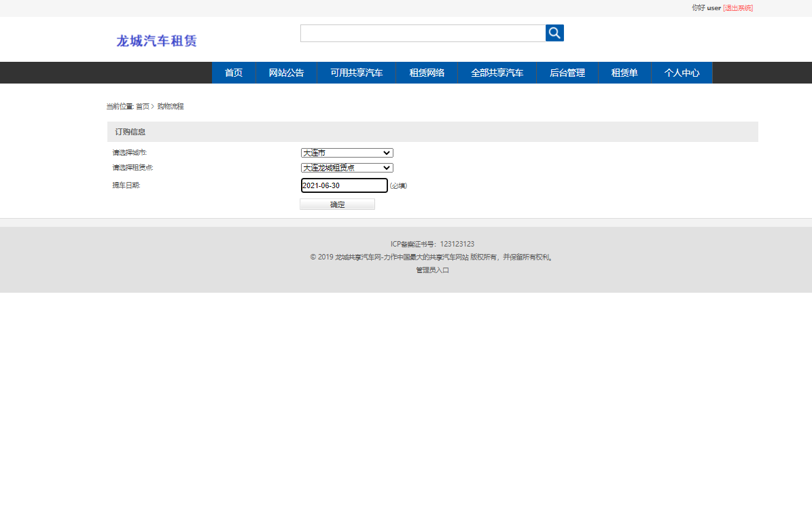Open the 网站公告 announcements page
The width and height of the screenshot is (812, 506).
pos(286,73)
